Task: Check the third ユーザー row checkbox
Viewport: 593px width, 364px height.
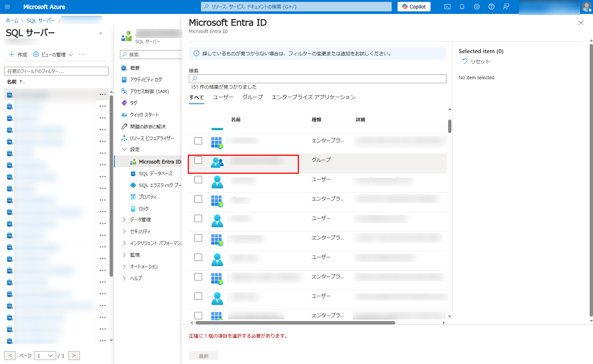Action: [198, 257]
